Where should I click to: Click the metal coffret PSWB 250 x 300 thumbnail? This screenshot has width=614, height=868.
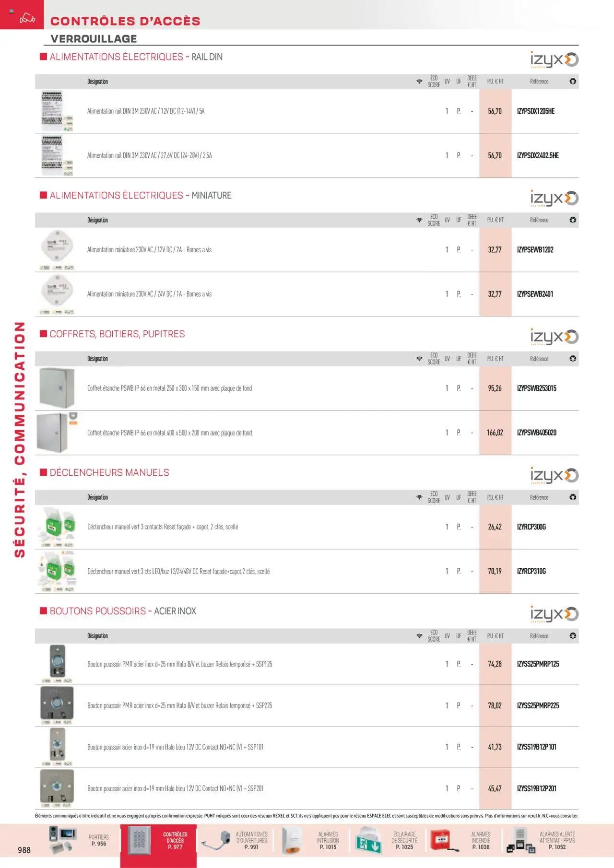(57, 388)
